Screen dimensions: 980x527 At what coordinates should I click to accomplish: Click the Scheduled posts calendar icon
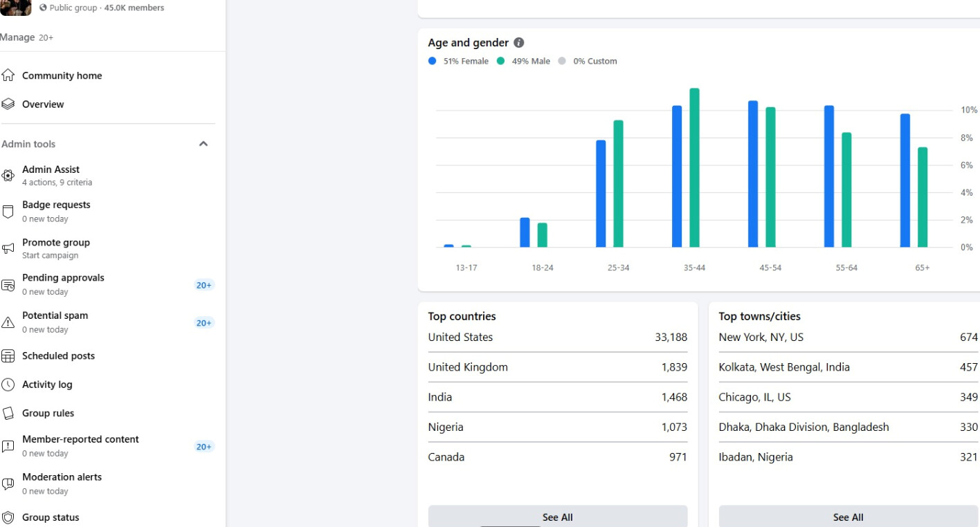click(8, 356)
